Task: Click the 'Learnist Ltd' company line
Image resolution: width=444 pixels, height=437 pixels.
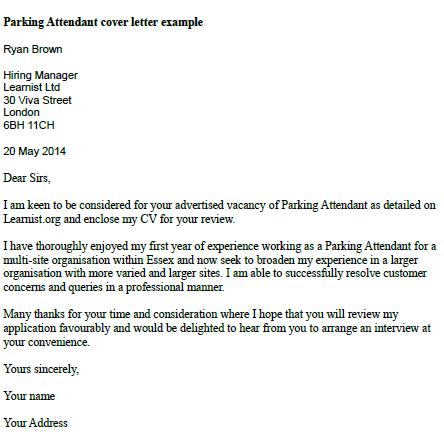Action: 32,87
